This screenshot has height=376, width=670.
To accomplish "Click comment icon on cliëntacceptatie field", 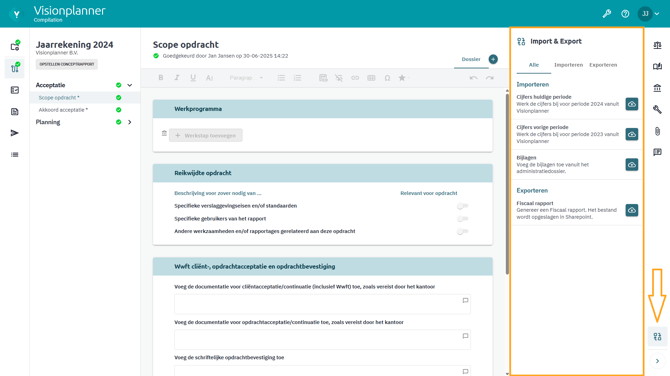I will coord(465,300).
